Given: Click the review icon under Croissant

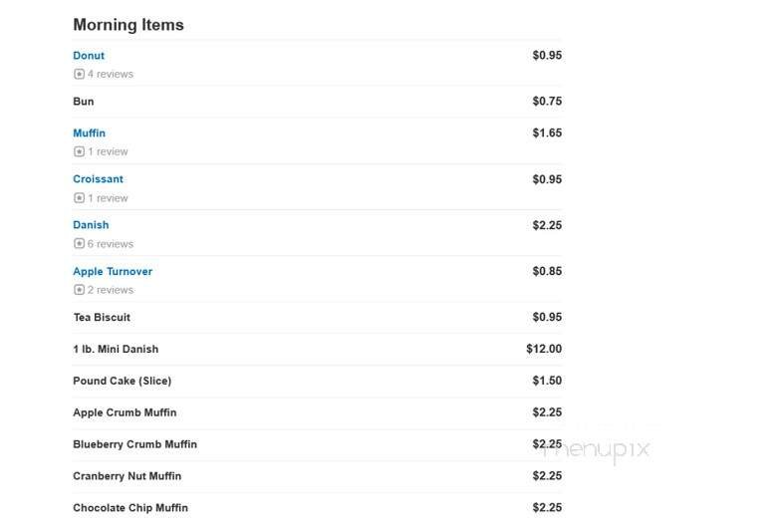Looking at the screenshot, I should (79, 198).
